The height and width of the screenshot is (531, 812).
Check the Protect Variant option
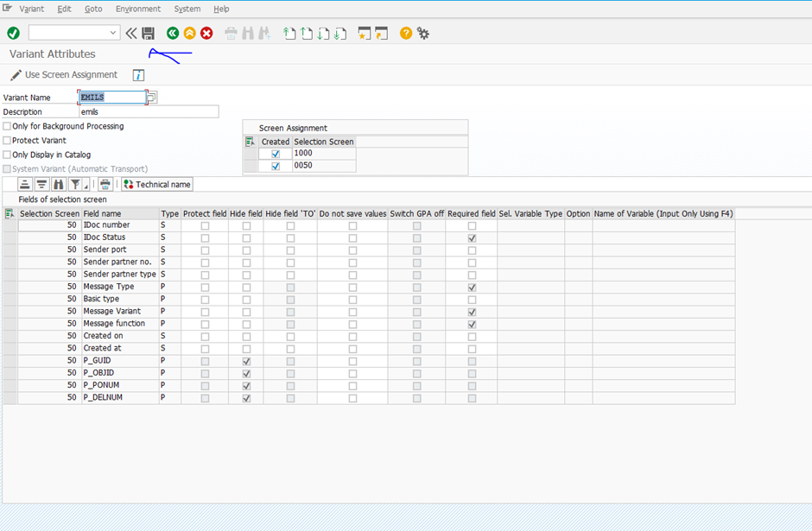point(7,141)
